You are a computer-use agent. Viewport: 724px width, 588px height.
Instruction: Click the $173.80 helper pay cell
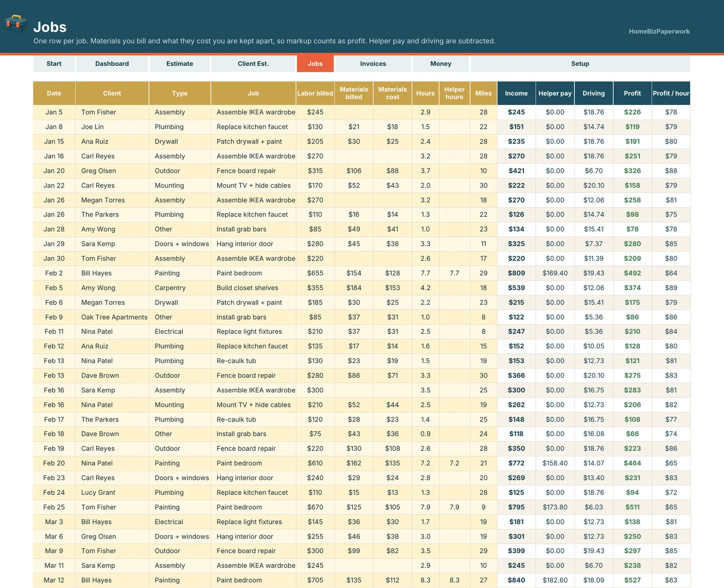click(555, 507)
